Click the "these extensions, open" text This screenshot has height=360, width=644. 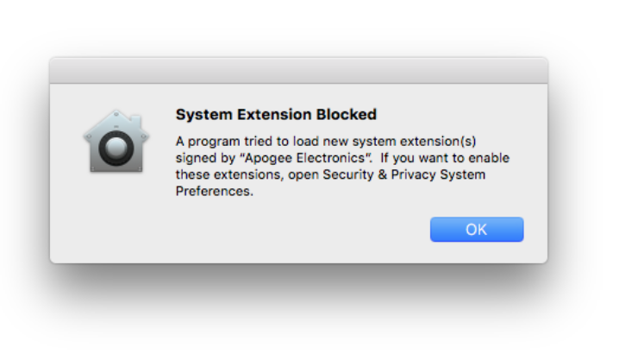[x=247, y=175]
